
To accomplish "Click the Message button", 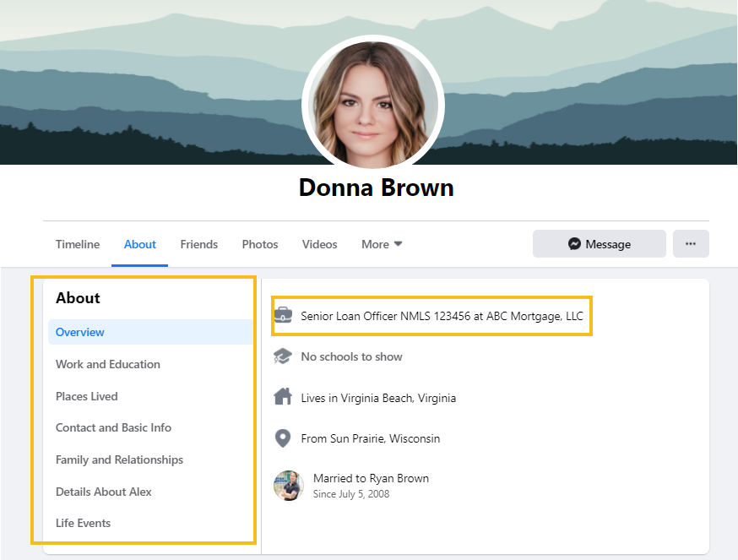I will pyautogui.click(x=599, y=243).
